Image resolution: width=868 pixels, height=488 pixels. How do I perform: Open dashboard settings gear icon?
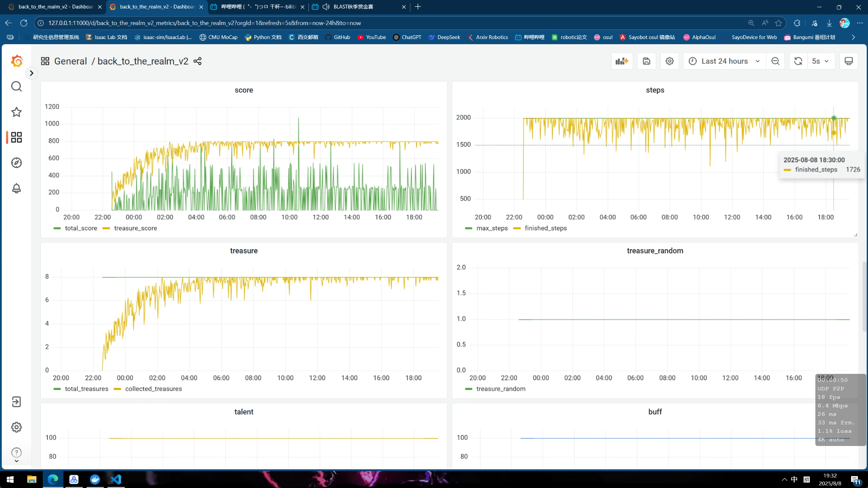pyautogui.click(x=669, y=61)
